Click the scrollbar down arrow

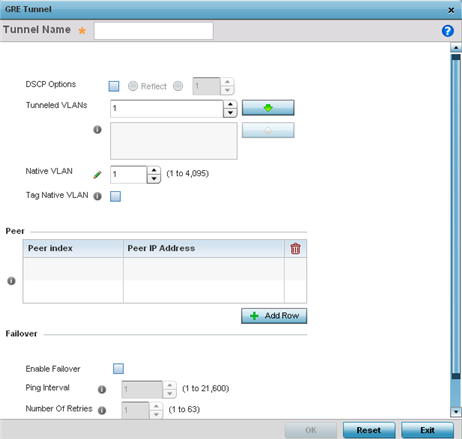pyautogui.click(x=456, y=412)
